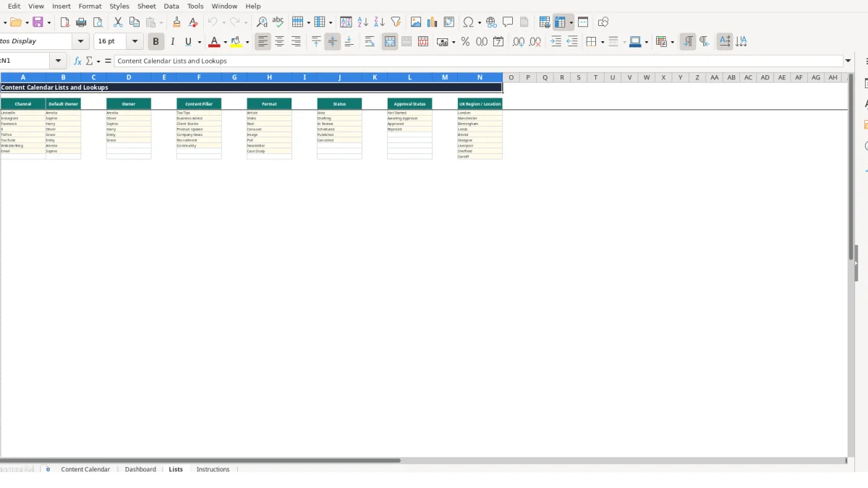
Task: Select the Approval Status header cell
Action: pyautogui.click(x=409, y=103)
